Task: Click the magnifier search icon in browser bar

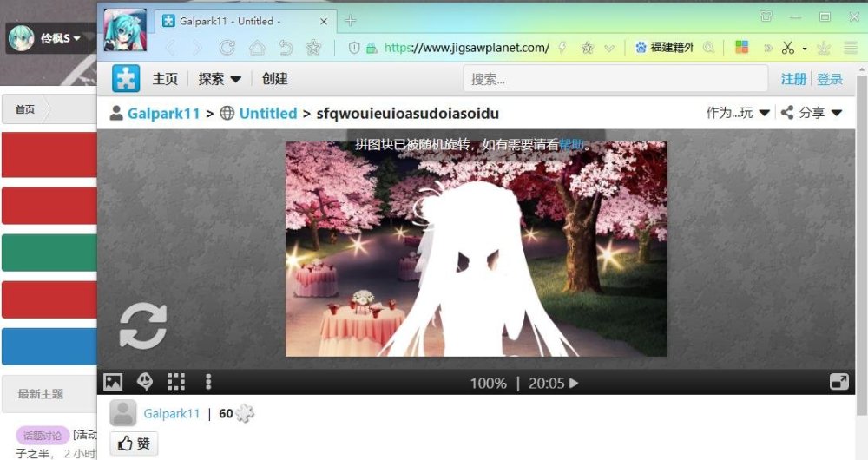Action: coord(708,48)
